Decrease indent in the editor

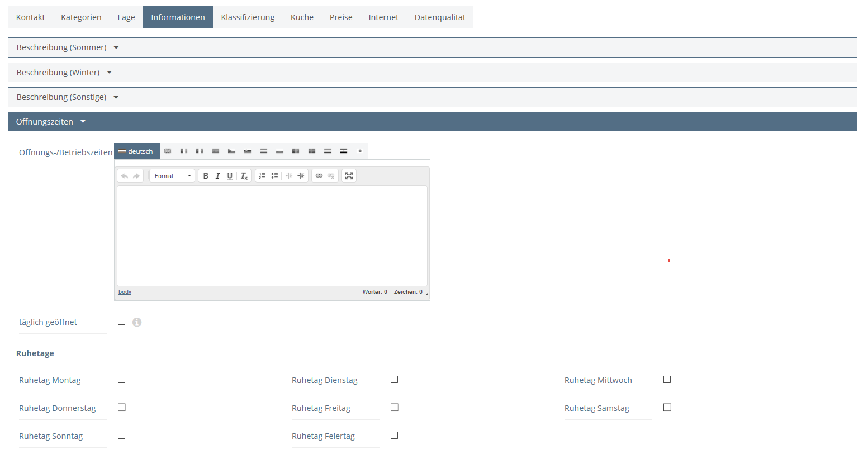point(289,176)
